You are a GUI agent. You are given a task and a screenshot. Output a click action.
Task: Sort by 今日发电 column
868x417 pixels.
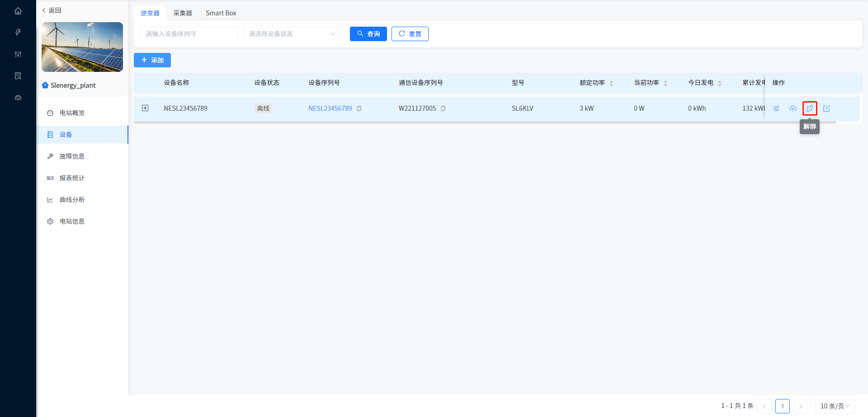[720, 83]
